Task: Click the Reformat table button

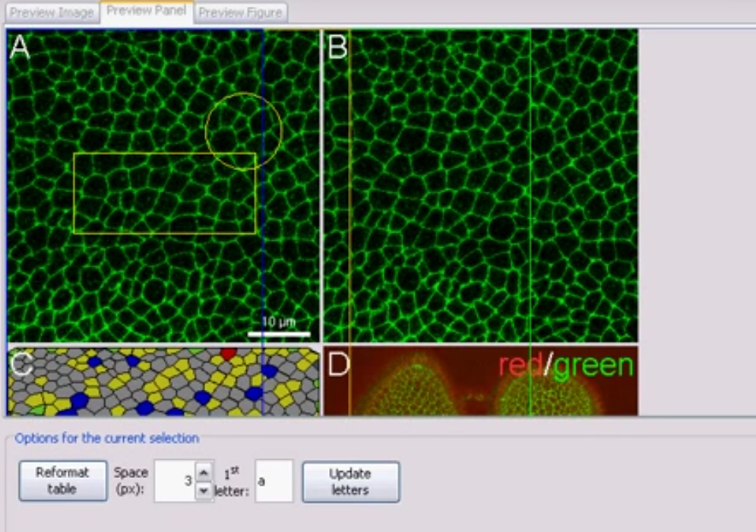Action: pyautogui.click(x=62, y=481)
